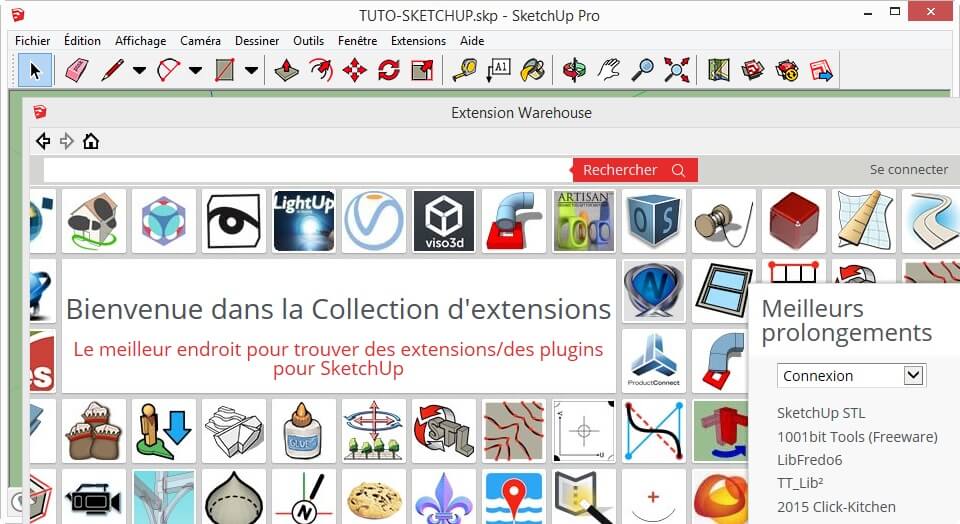Focus the Extension Warehouse search field

308,170
